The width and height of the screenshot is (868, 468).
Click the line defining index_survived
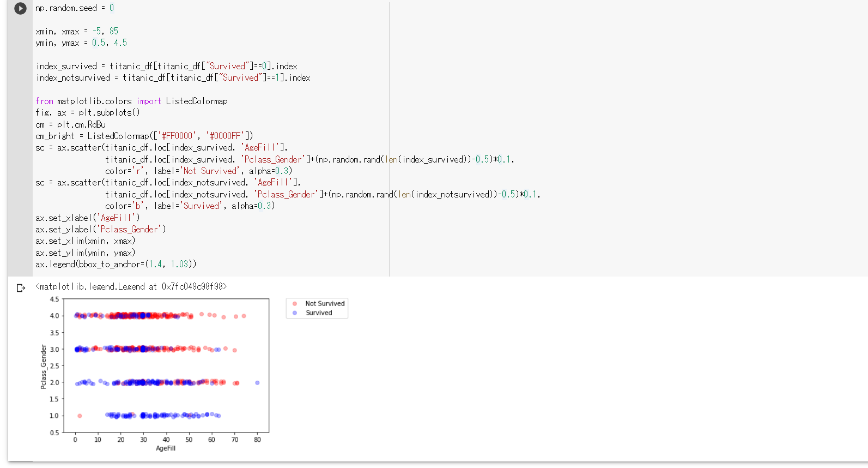point(167,66)
